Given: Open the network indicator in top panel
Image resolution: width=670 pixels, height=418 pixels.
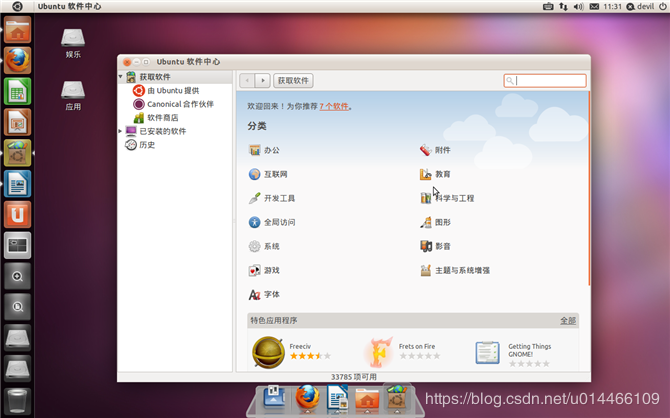Looking at the screenshot, I should pyautogui.click(x=564, y=6).
